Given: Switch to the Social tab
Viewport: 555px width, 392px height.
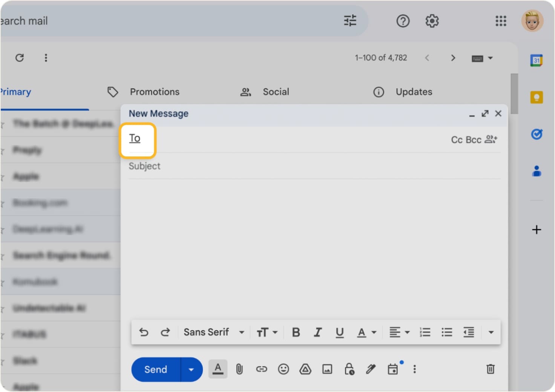Looking at the screenshot, I should (x=276, y=92).
